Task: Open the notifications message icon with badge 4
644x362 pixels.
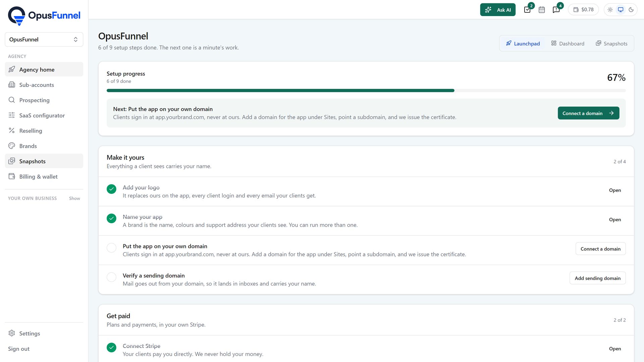Action: click(556, 10)
